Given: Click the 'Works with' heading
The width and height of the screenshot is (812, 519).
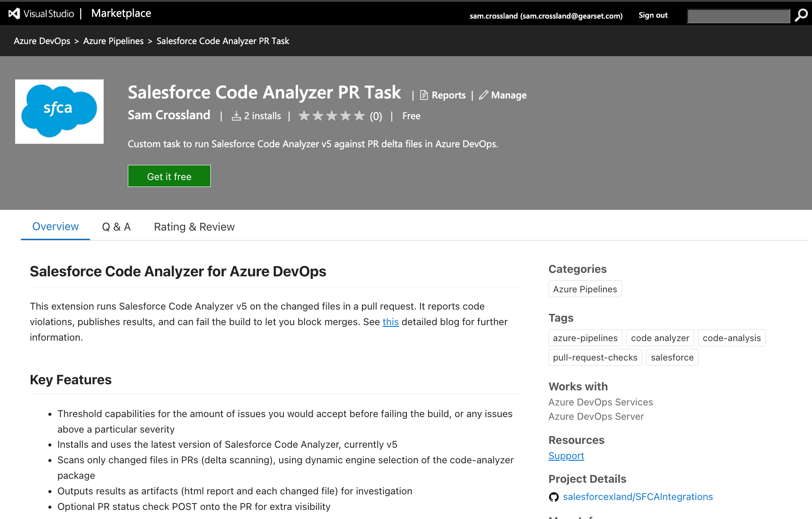Looking at the screenshot, I should click(578, 386).
